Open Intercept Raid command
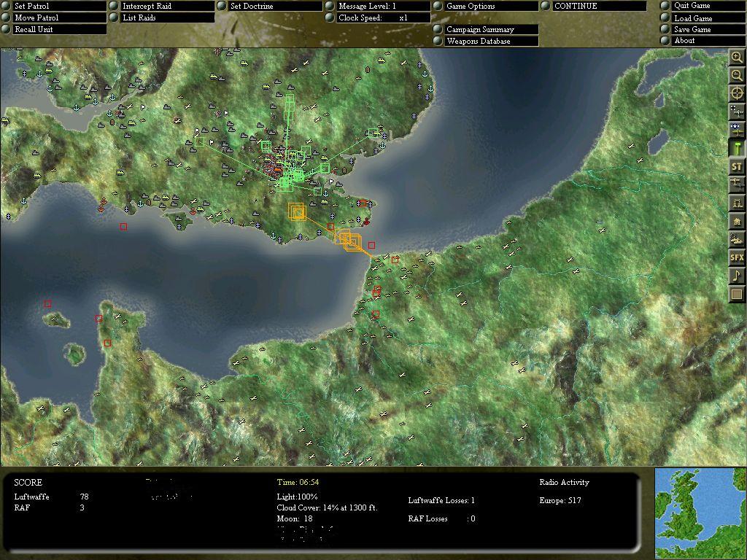This screenshot has width=747, height=560. (161, 6)
